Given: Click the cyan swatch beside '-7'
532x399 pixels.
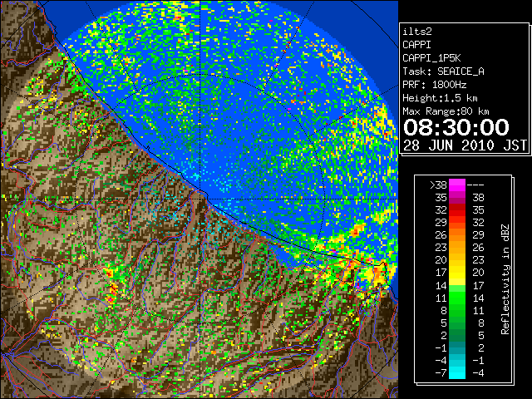Looking at the screenshot, I should (x=457, y=372).
